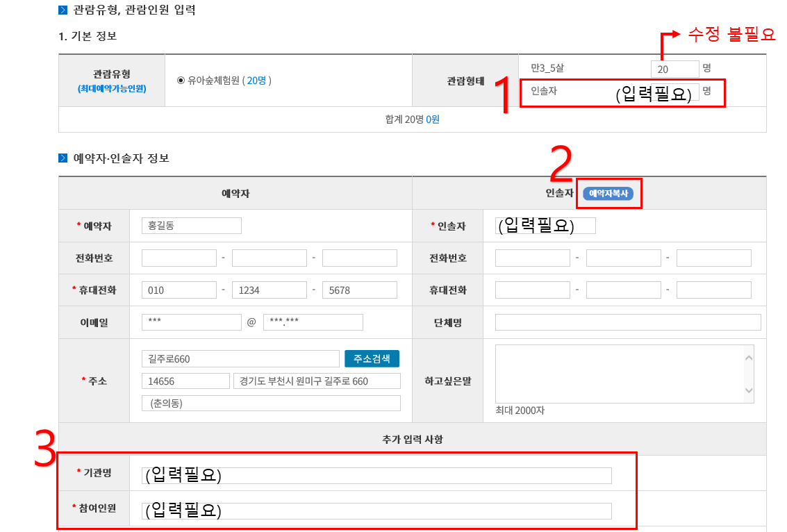Image resolution: width=787 pixels, height=532 pixels.
Task: Click the 참여인원 input field
Action: (x=378, y=511)
